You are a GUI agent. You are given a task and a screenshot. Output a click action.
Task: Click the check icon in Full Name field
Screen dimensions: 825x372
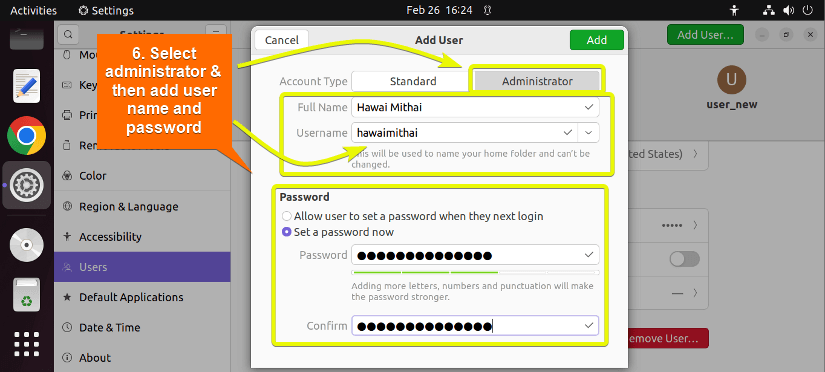(x=588, y=107)
